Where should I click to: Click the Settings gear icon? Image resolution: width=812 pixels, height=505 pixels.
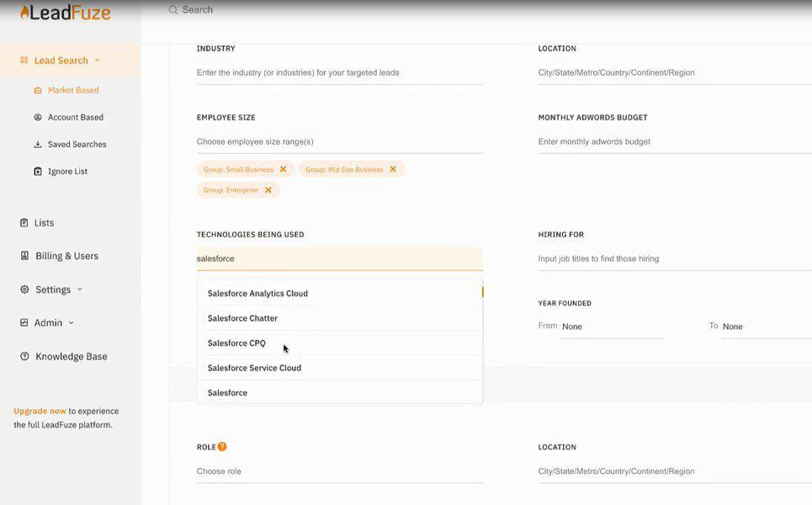coord(24,289)
